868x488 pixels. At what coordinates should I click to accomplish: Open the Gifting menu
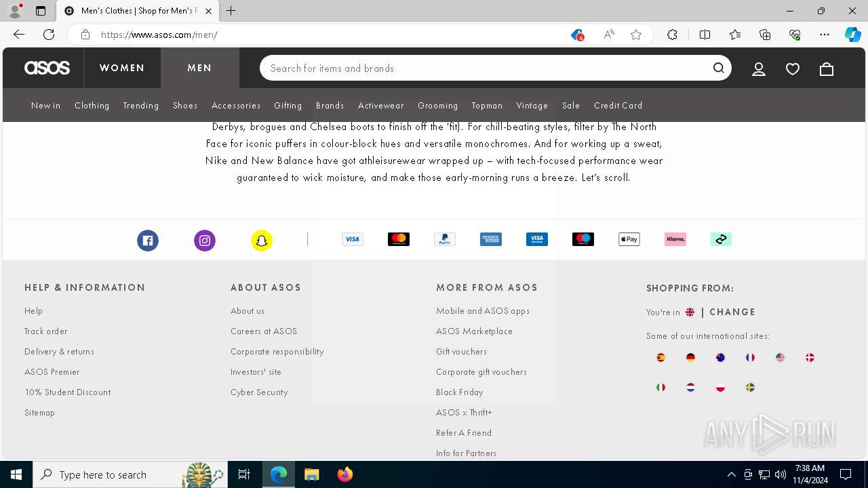tap(288, 106)
